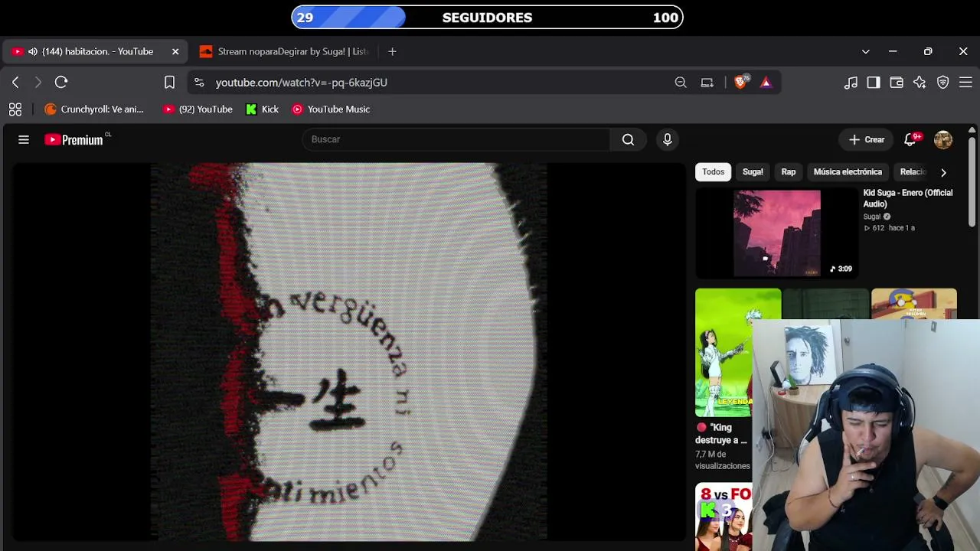Screen dimensions: 980x551
Task: Open the Brave Playlist music note icon
Action: (x=851, y=82)
